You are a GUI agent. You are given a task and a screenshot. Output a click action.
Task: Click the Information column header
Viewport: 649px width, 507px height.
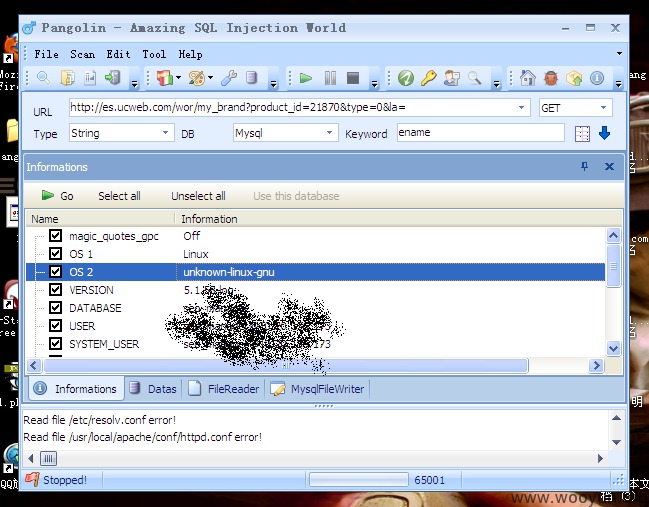point(399,219)
